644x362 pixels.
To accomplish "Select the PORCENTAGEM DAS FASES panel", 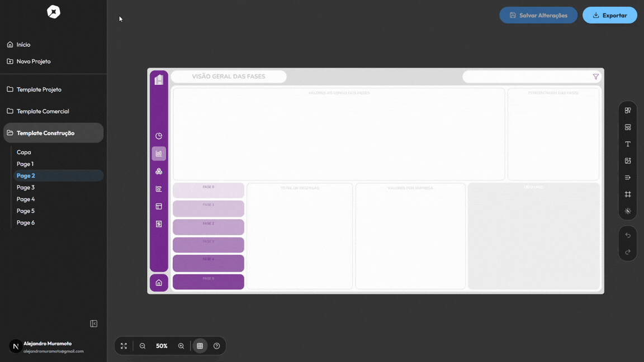I will coord(553,134).
